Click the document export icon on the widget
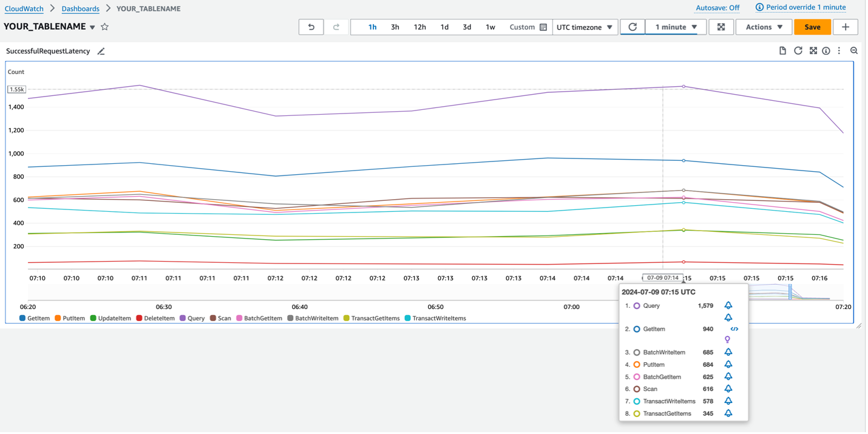 pos(782,51)
